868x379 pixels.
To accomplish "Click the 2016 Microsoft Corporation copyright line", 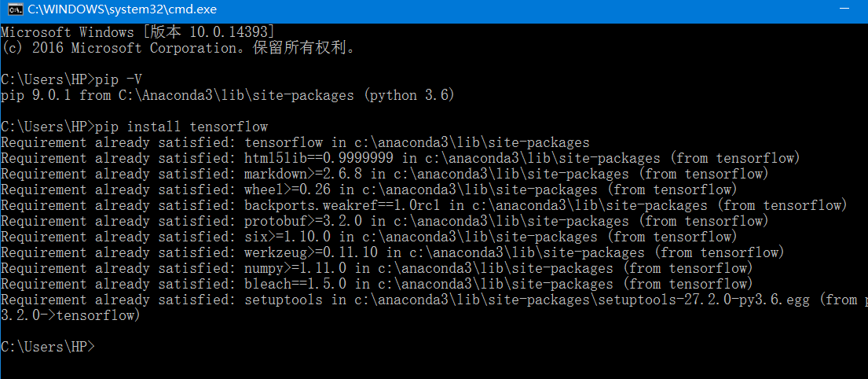I will pyautogui.click(x=178, y=48).
